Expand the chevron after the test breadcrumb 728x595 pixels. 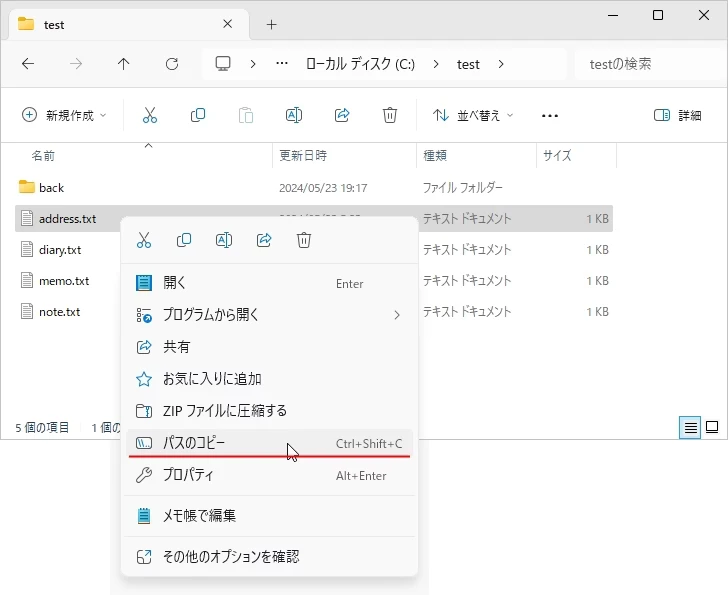pyautogui.click(x=500, y=64)
